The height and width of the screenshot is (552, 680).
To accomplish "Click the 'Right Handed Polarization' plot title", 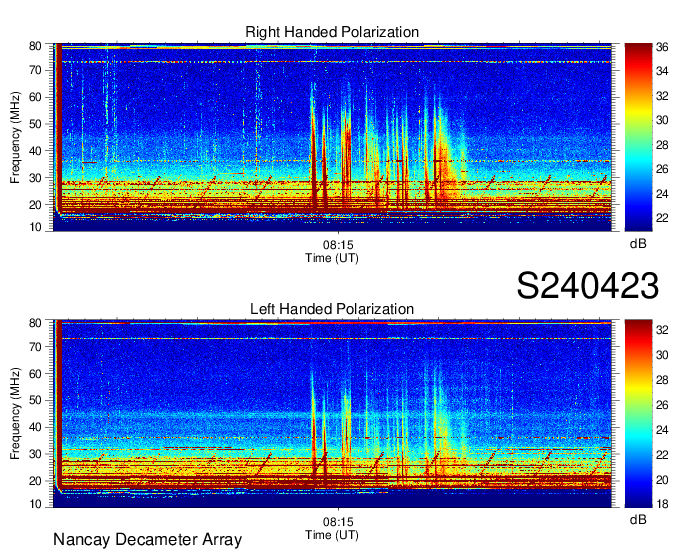I will (x=332, y=32).
